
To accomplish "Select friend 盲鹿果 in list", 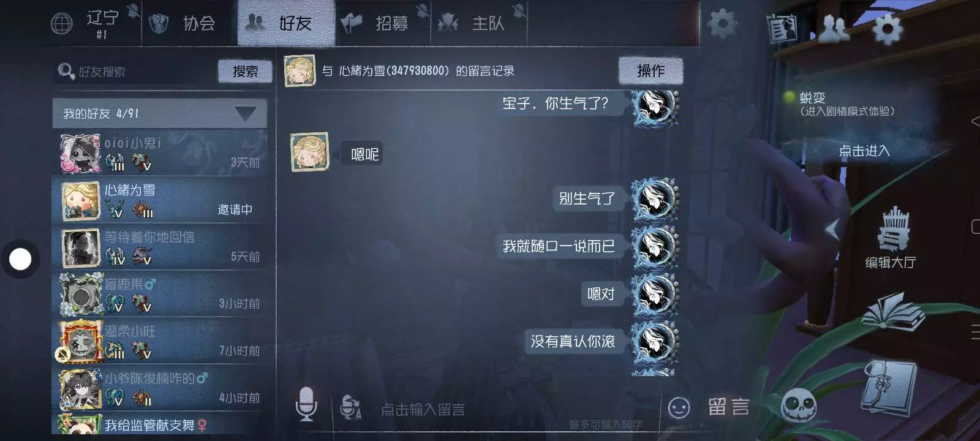I will point(160,293).
